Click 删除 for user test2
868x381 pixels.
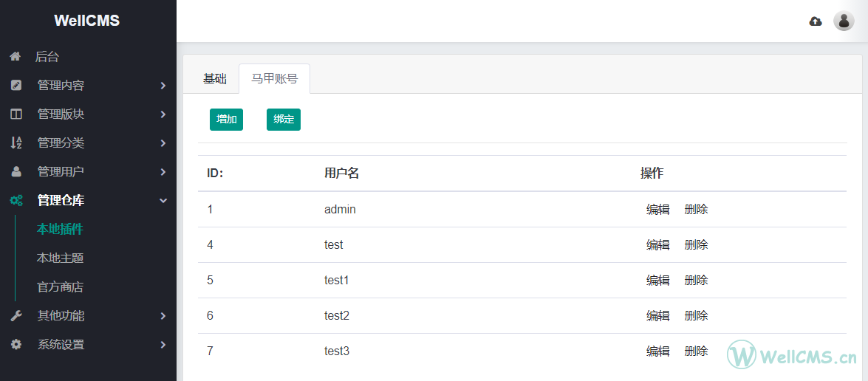pos(696,316)
